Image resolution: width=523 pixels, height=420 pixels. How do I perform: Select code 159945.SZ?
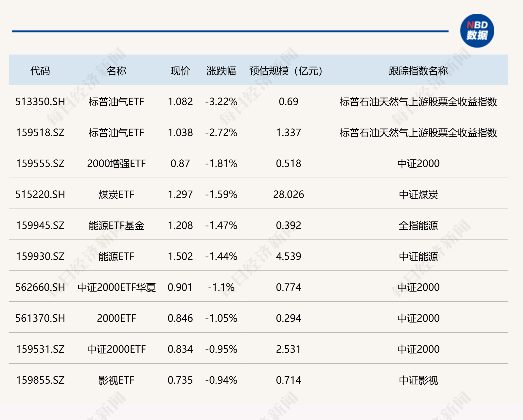click(40, 225)
